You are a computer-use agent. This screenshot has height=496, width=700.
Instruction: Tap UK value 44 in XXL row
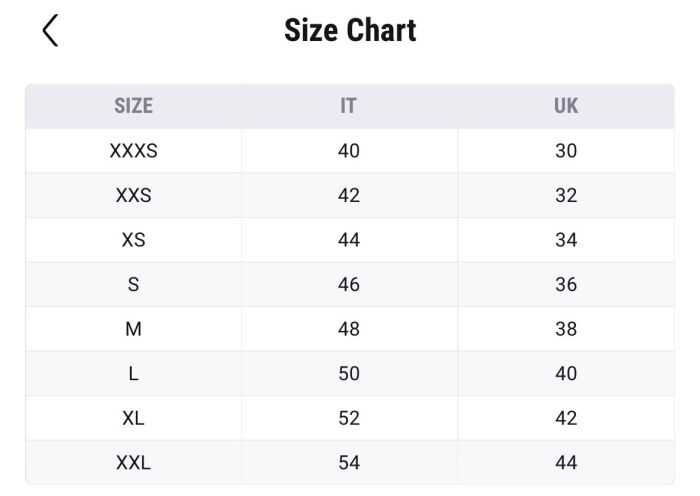pyautogui.click(x=566, y=463)
